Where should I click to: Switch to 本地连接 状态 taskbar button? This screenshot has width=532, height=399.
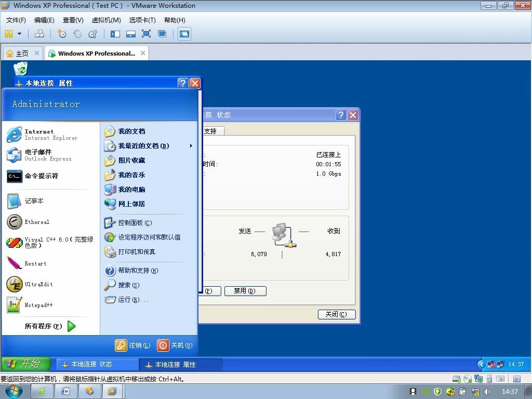click(x=97, y=364)
